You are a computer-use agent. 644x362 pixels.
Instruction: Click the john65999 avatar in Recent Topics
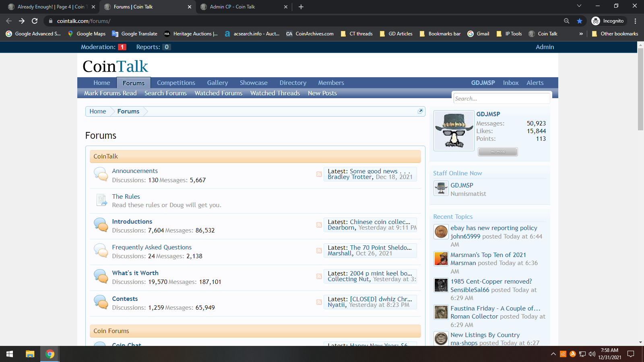pos(441,232)
